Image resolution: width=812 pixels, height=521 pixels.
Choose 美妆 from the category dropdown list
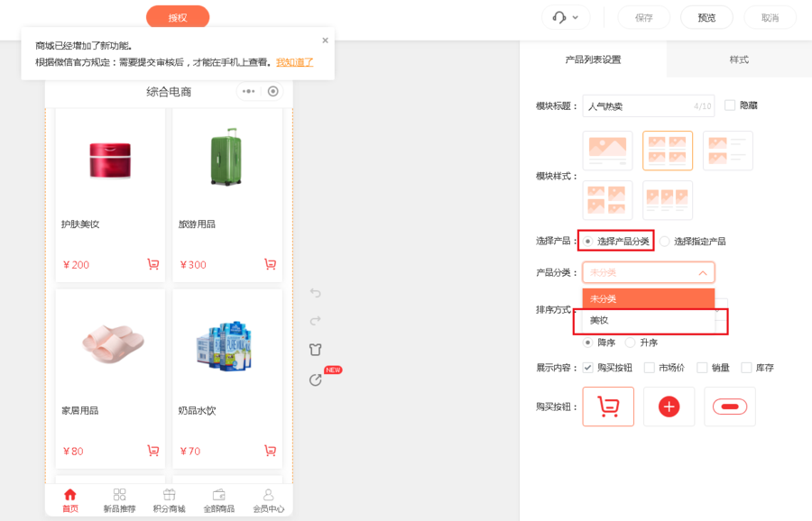597,321
